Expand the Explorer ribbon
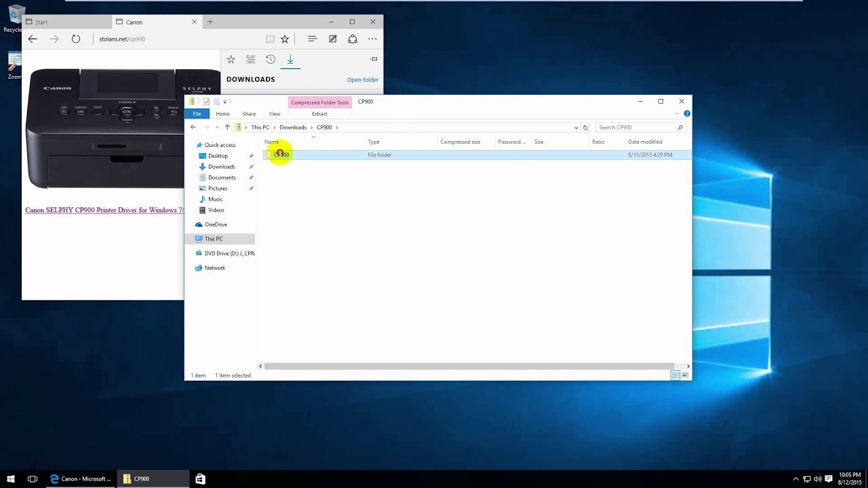This screenshot has height=488, width=868. coord(677,114)
